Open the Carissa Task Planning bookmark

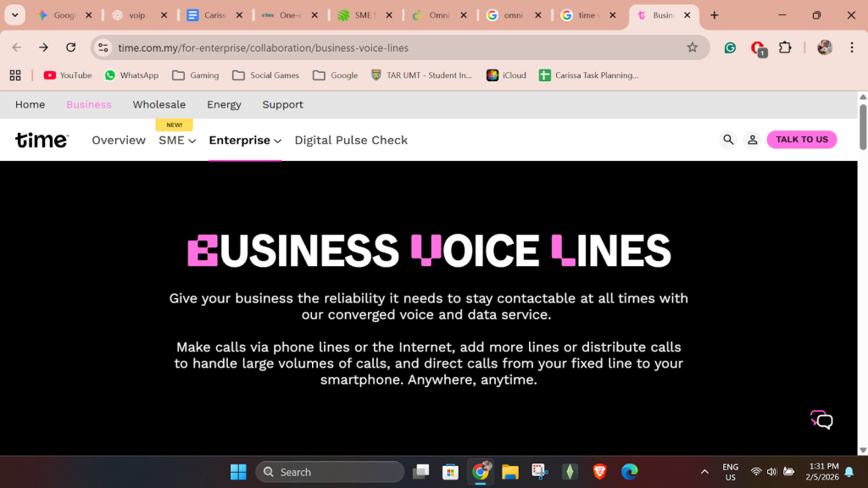coord(589,75)
